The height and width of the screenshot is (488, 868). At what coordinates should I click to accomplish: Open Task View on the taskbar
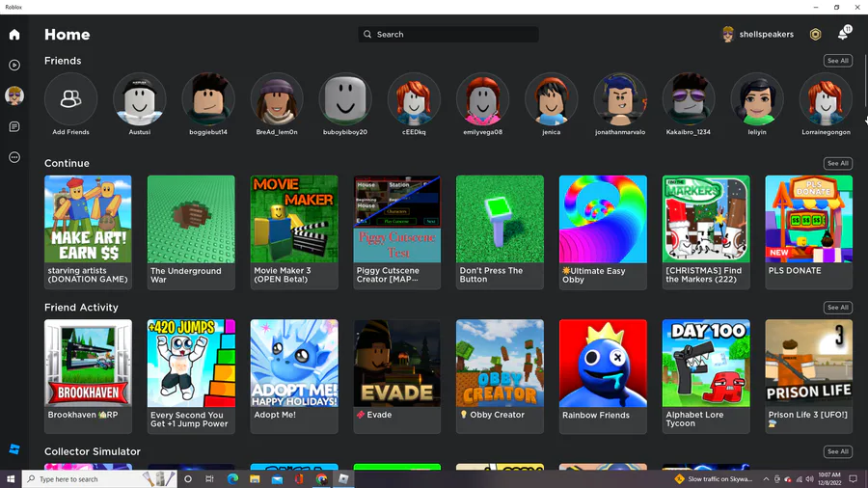209,479
